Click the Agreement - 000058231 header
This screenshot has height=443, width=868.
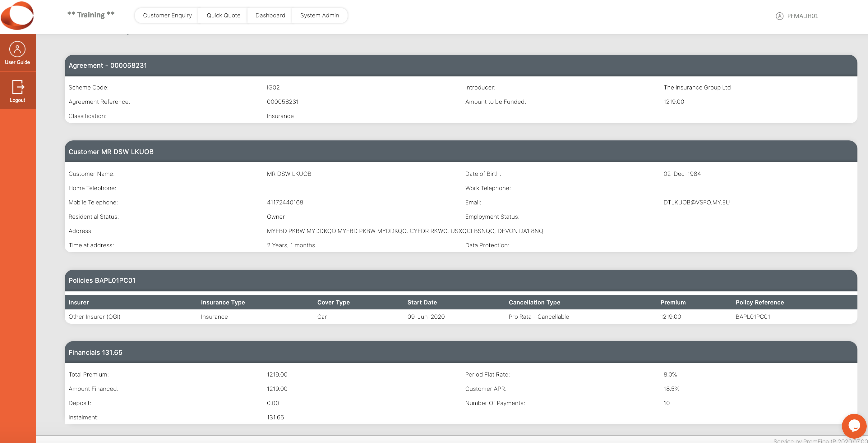click(x=461, y=65)
